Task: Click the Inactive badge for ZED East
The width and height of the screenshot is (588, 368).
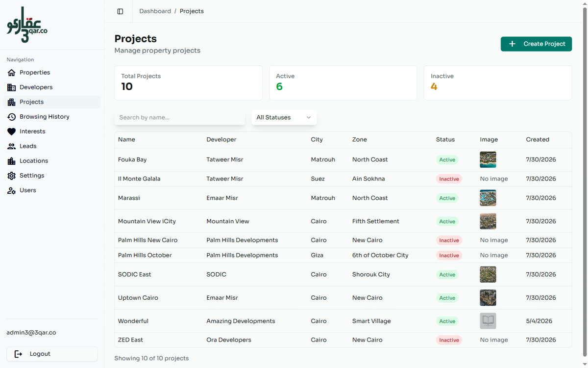Action: pos(449,340)
